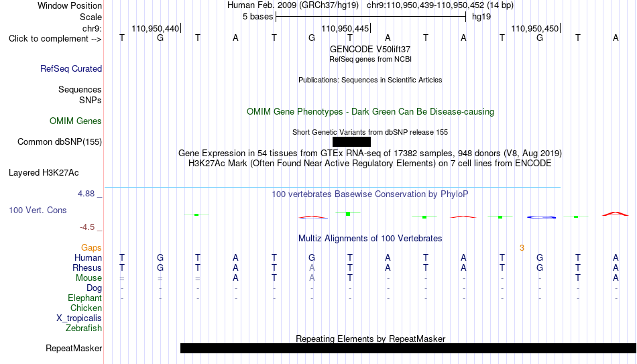The height and width of the screenshot is (364, 637).
Task: Click the Elephant species label
Action: (84, 298)
